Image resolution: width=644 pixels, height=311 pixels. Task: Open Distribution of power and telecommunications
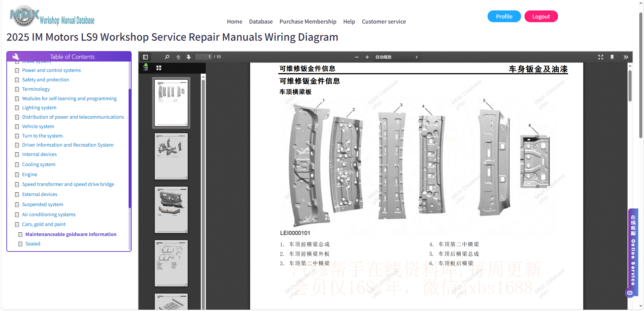click(73, 117)
